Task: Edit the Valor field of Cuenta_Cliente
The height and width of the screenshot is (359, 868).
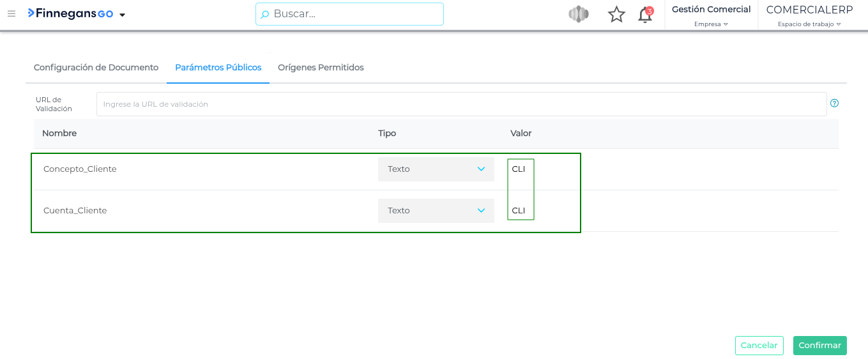Action: (520, 211)
